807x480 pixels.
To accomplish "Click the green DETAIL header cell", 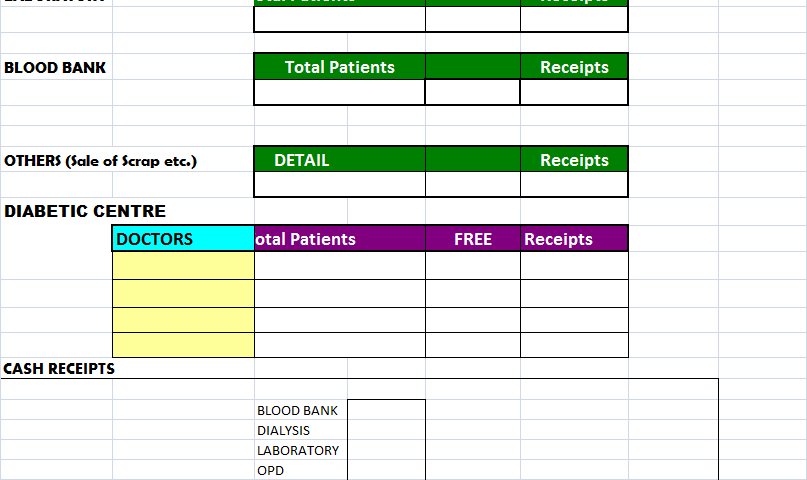I will pos(340,160).
